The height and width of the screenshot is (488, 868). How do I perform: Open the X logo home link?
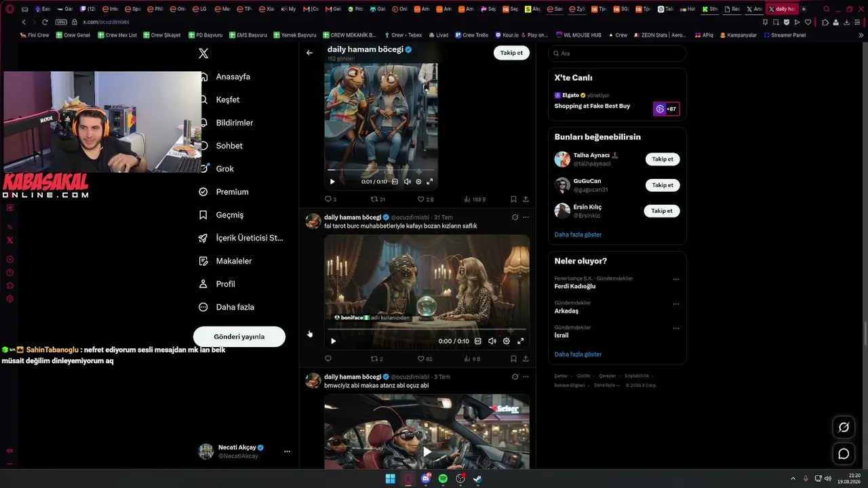pyautogui.click(x=203, y=54)
